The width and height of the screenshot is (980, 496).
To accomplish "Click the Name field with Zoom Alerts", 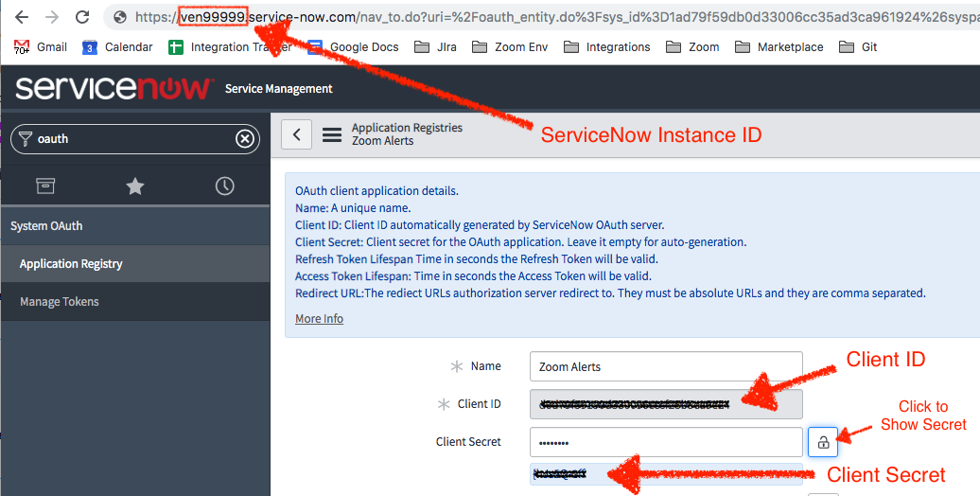I will (666, 366).
